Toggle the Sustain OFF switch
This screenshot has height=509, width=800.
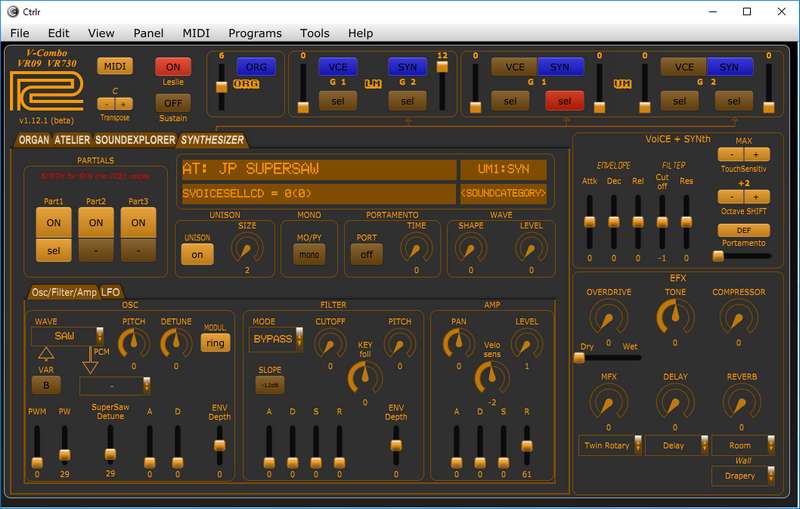(173, 102)
